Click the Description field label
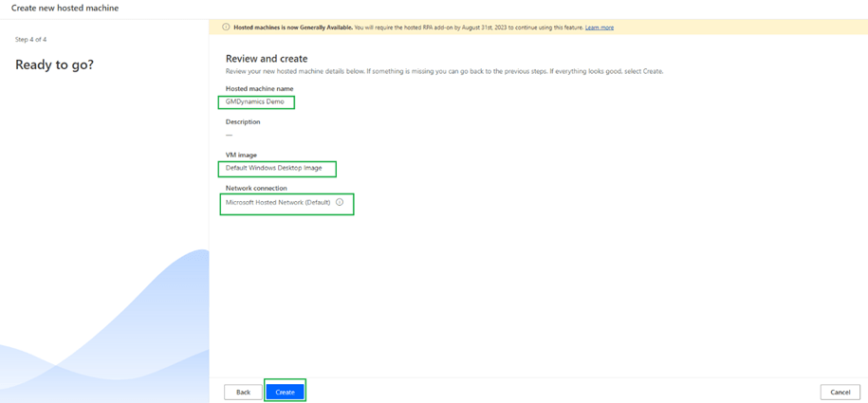Screen dimensions: 868x403 (x=243, y=121)
